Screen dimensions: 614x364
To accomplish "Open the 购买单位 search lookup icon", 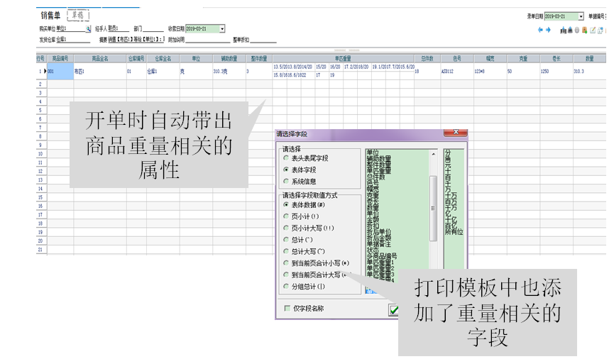I will tap(89, 29).
